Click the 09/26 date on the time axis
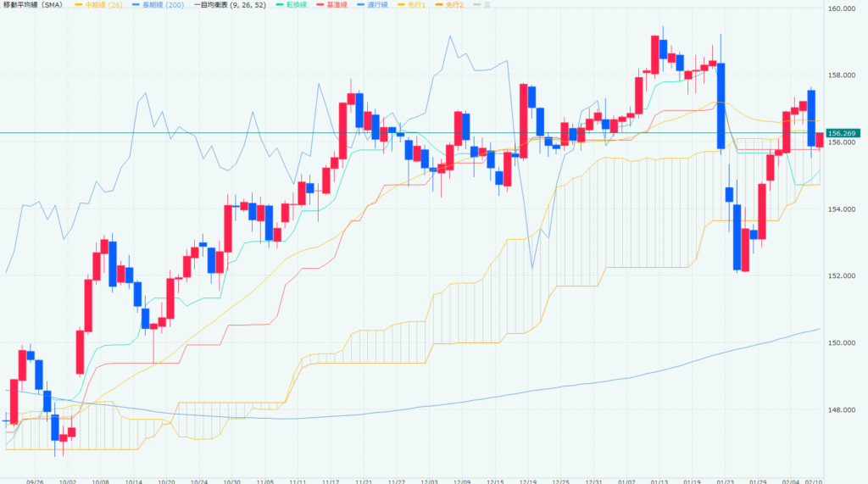 coord(36,478)
